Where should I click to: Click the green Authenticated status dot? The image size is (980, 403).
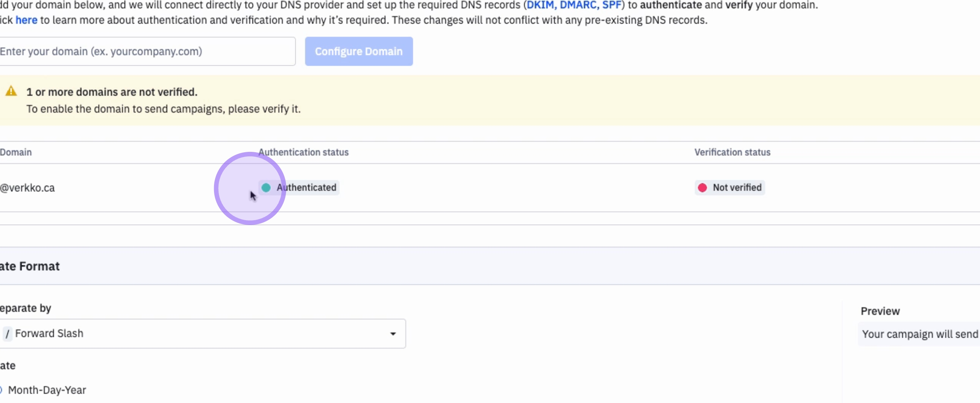point(266,188)
